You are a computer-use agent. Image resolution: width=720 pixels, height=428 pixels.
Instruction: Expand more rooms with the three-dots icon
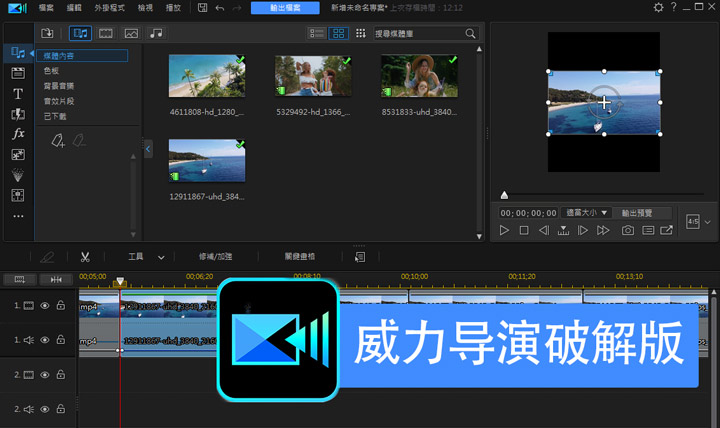pyautogui.click(x=18, y=216)
